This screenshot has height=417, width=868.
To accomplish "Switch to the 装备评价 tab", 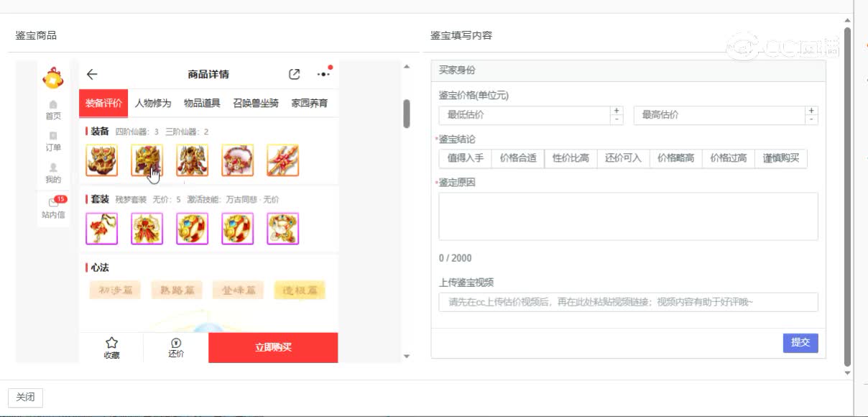I will pos(103,103).
